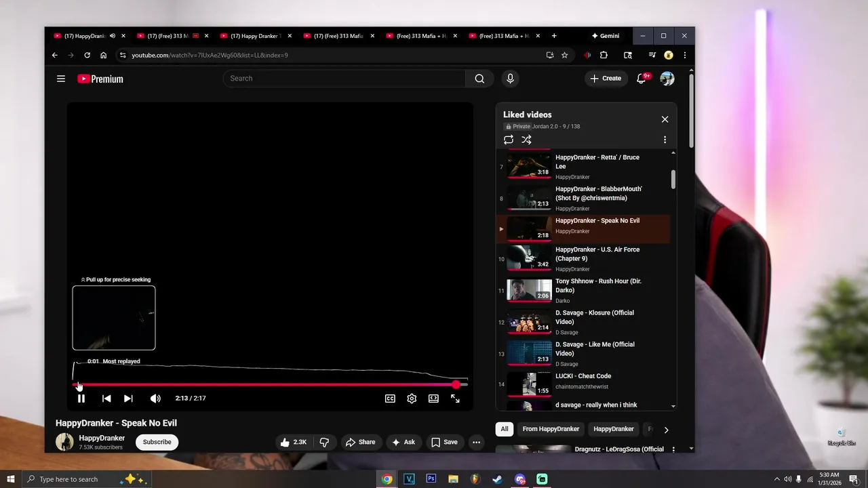
Task: Go to the home page with the Home icon
Action: click(103, 55)
